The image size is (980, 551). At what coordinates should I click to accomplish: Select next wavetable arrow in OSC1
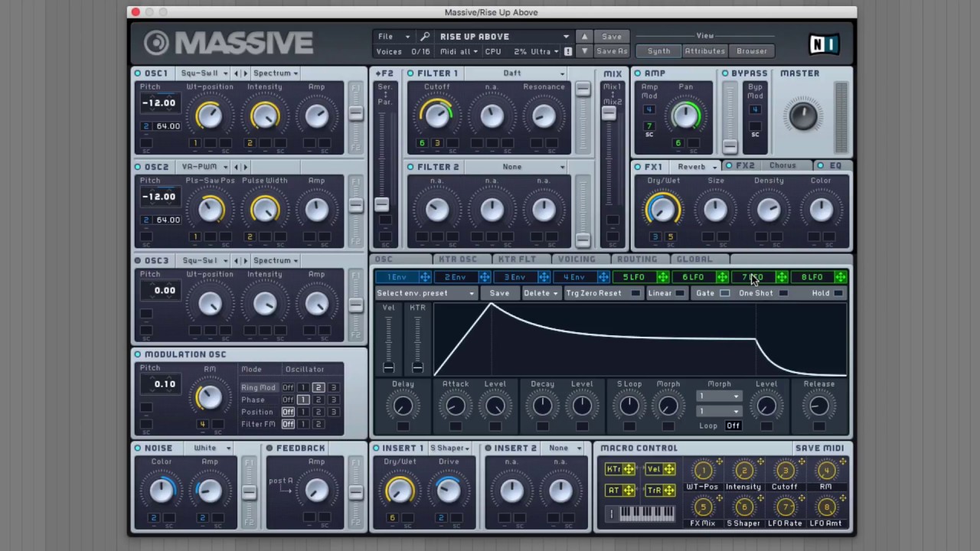245,73
